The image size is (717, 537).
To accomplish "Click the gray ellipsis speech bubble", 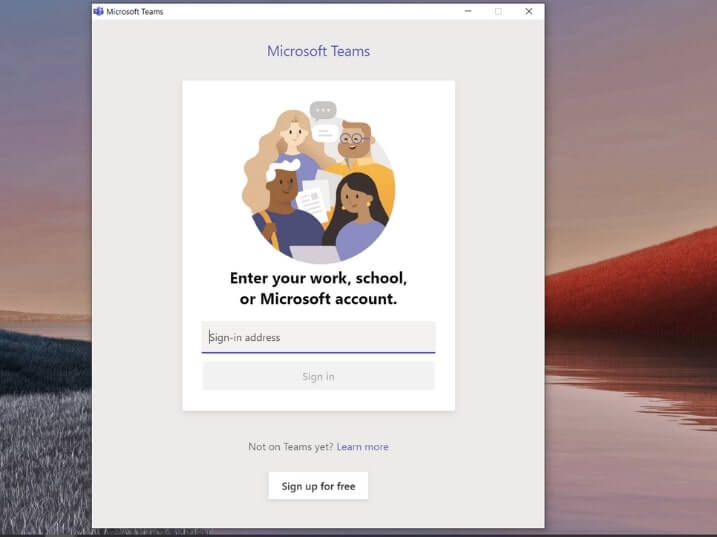I will [x=323, y=110].
